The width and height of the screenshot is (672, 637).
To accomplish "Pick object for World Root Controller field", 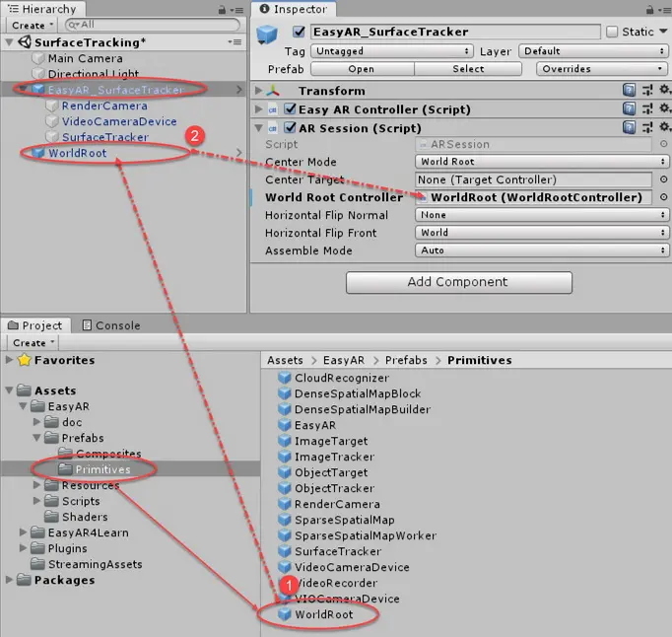I will click(663, 197).
